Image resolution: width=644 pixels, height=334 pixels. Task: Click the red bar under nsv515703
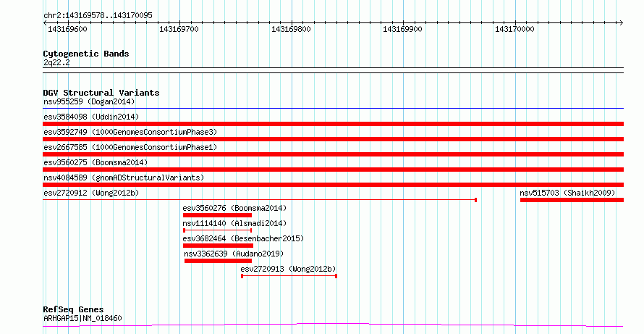coord(572,200)
